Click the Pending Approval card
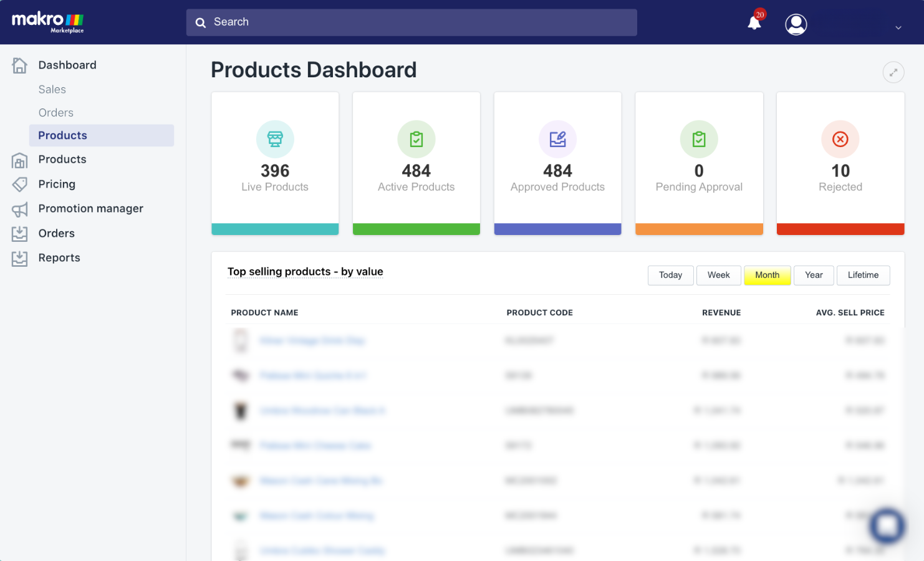 (x=699, y=163)
